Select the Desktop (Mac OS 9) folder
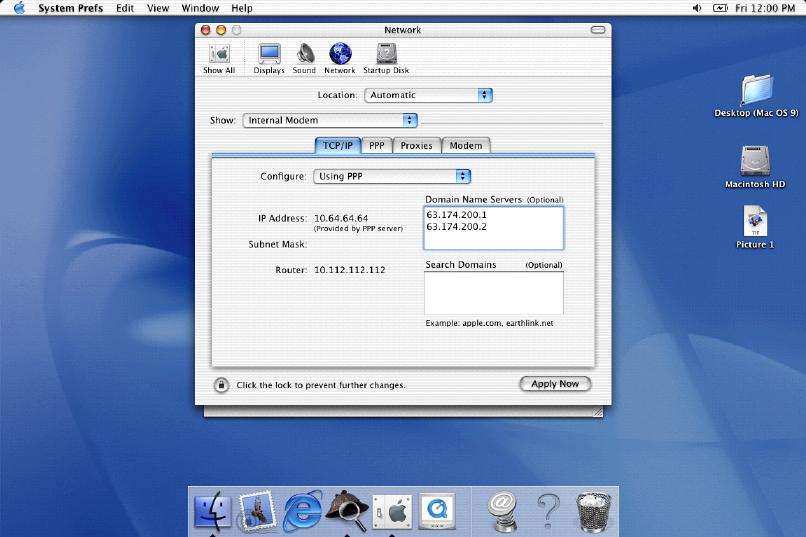Image resolution: width=806 pixels, height=537 pixels. [x=756, y=96]
